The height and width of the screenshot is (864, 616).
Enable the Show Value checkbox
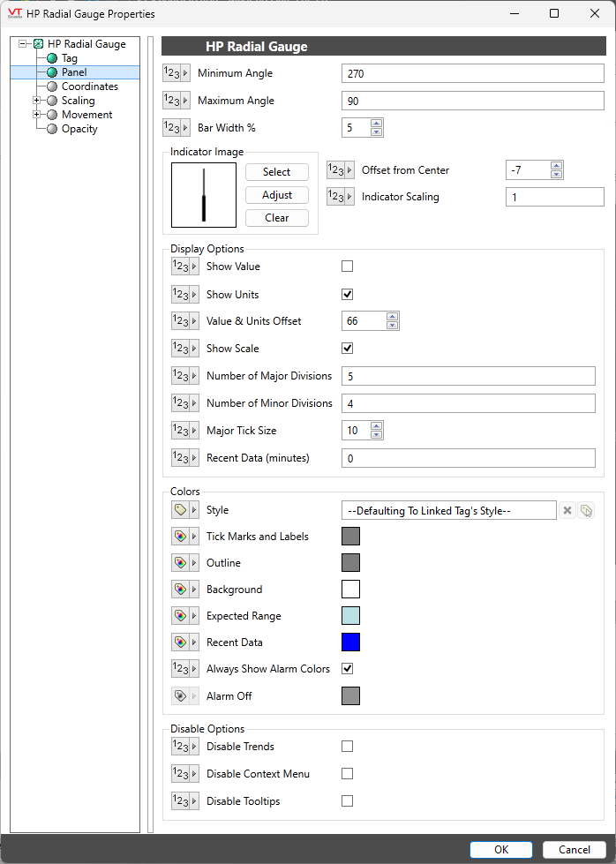347,267
